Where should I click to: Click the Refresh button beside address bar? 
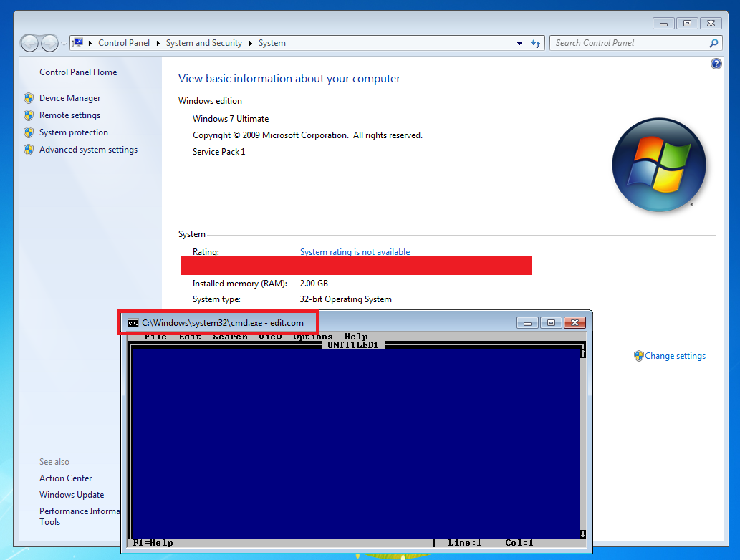(x=536, y=43)
